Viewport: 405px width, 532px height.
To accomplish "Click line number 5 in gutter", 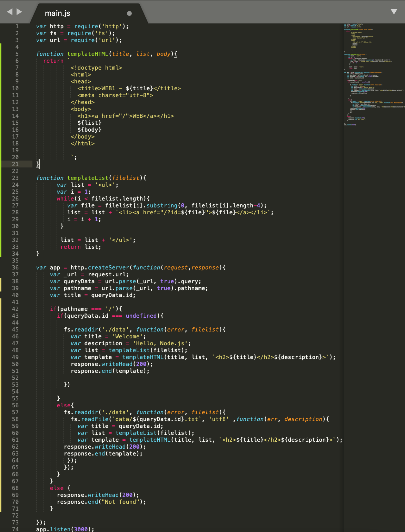I will click(x=17, y=54).
